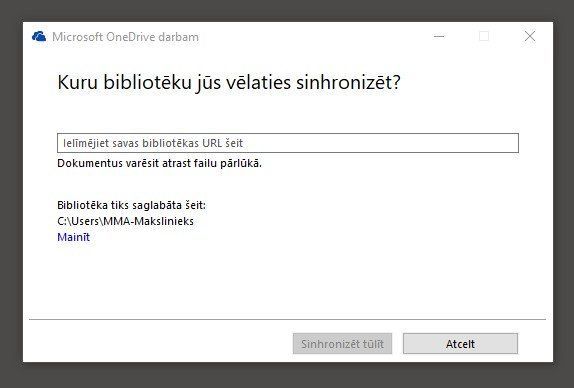
Task: Open the Mainīt link to change location
Action: pyautogui.click(x=74, y=237)
